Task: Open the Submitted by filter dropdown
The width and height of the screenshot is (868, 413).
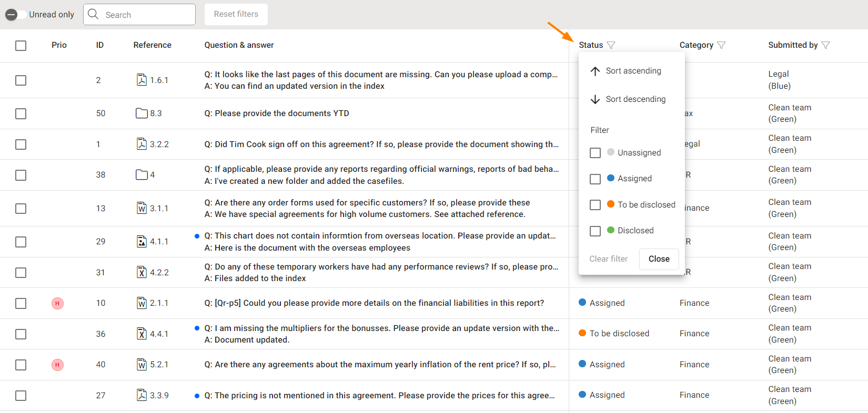Action: click(825, 45)
